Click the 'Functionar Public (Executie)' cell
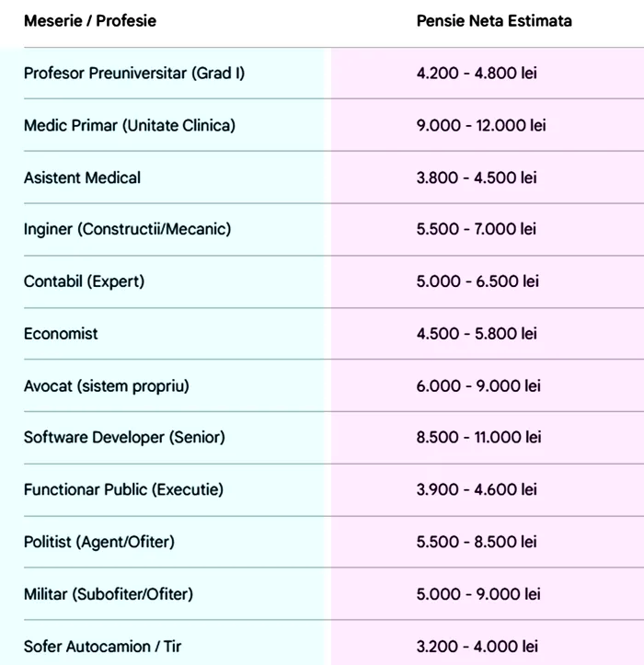The image size is (644, 665). [x=123, y=489]
